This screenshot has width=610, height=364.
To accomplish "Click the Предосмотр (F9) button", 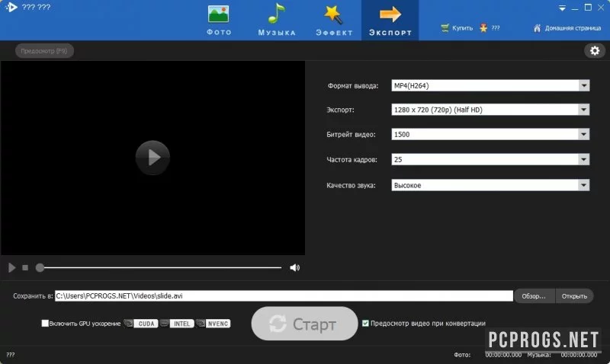I will 44,51.
